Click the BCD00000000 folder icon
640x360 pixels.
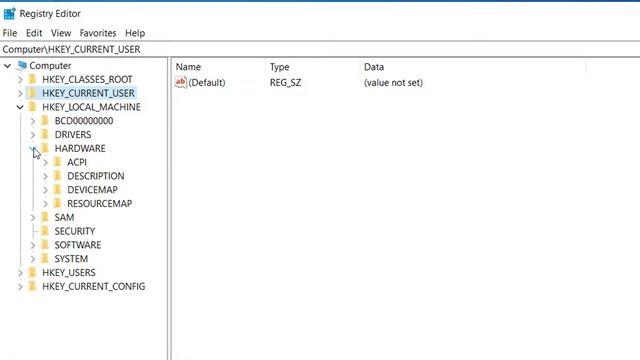click(45, 121)
